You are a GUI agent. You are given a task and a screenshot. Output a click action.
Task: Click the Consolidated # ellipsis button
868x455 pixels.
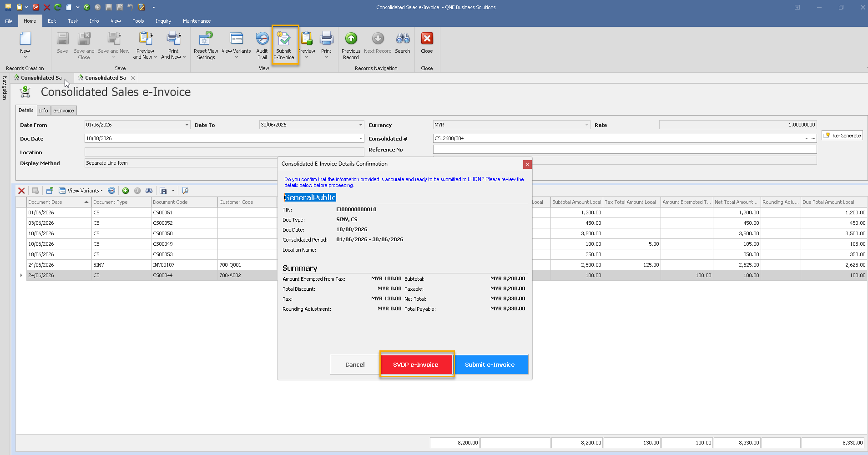(x=813, y=138)
